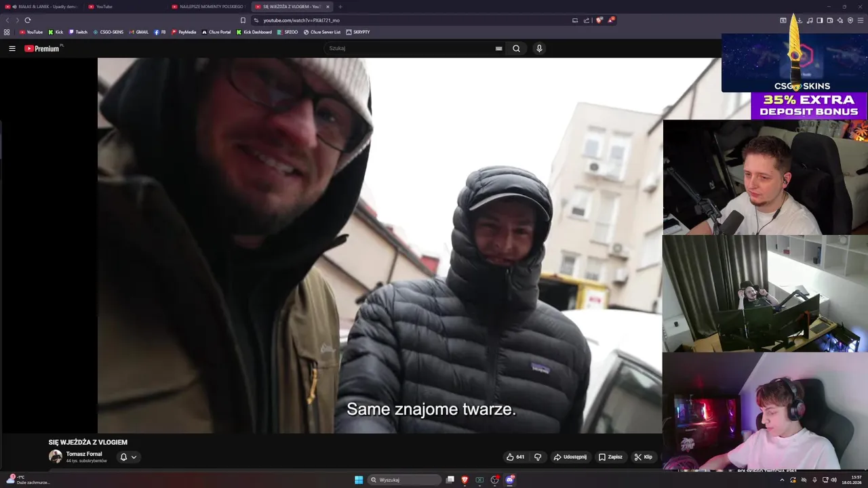
Task: Go to YouTube Premium home logo
Action: 42,48
